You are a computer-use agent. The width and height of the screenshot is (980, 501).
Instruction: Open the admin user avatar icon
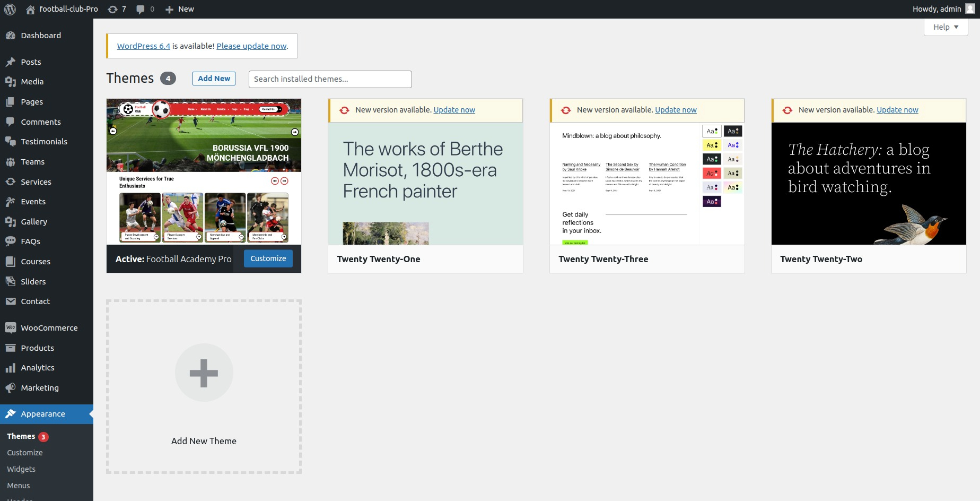pyautogui.click(x=970, y=9)
